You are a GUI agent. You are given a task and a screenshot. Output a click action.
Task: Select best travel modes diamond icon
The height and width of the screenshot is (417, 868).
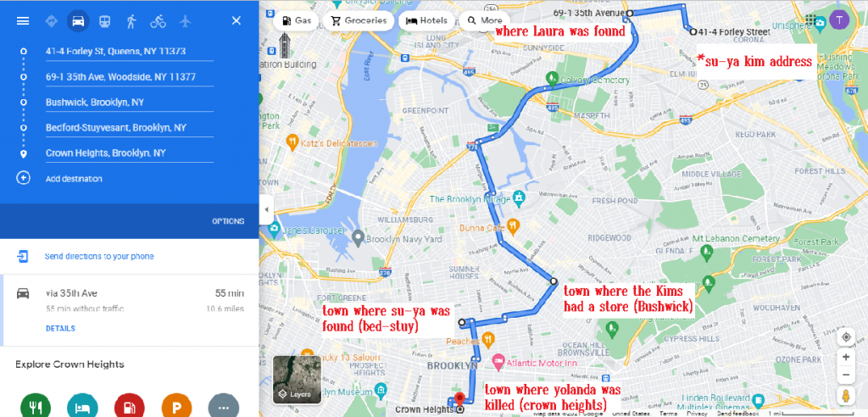(52, 21)
